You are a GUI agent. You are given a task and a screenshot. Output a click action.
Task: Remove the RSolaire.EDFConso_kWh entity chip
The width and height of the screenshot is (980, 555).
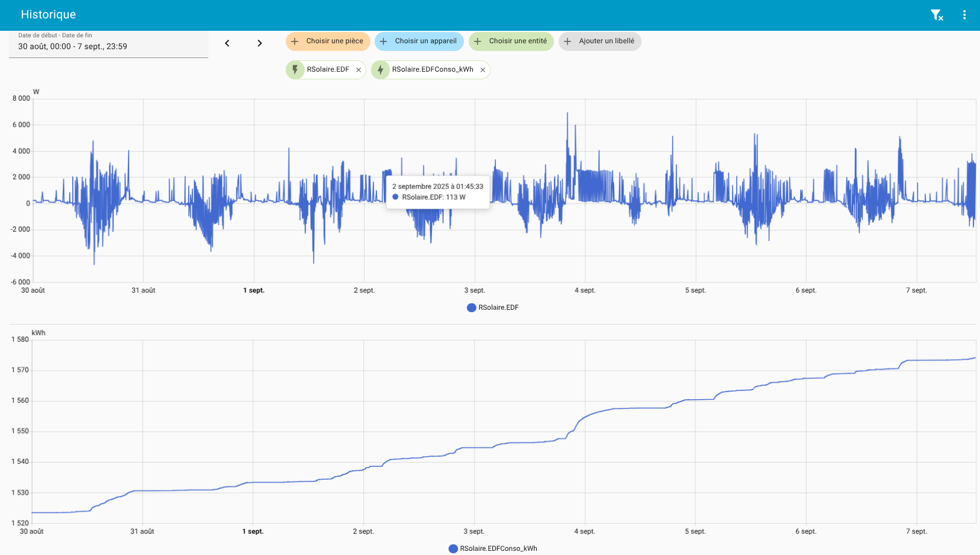tap(483, 70)
